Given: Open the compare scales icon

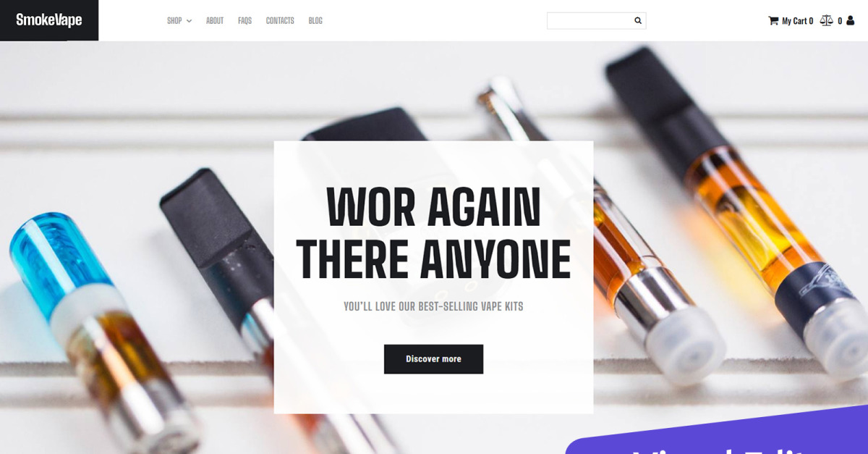Looking at the screenshot, I should pos(826,21).
